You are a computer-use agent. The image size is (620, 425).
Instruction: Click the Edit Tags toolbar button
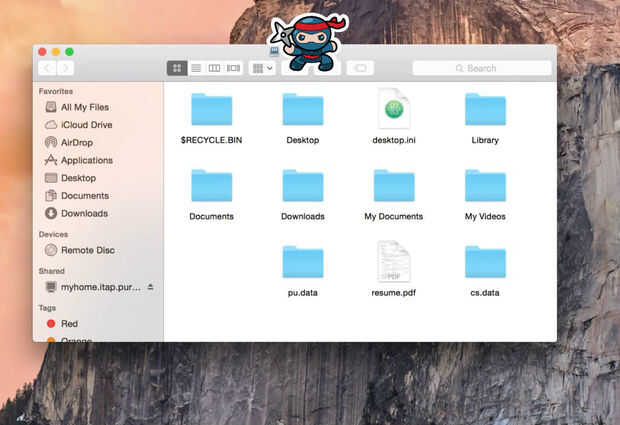pos(360,68)
